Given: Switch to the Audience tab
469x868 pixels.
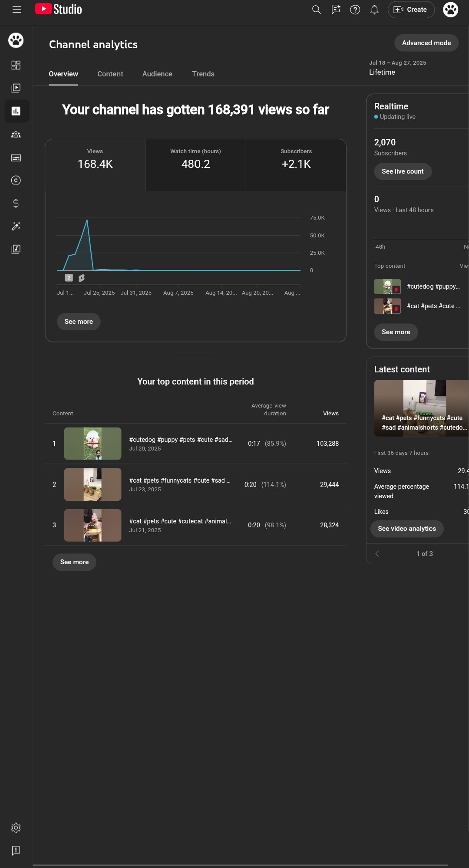Looking at the screenshot, I should click(x=157, y=74).
